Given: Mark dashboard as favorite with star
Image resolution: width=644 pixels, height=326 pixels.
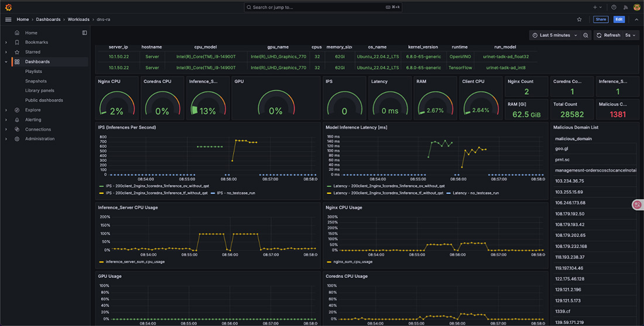Looking at the screenshot, I should click(x=580, y=19).
